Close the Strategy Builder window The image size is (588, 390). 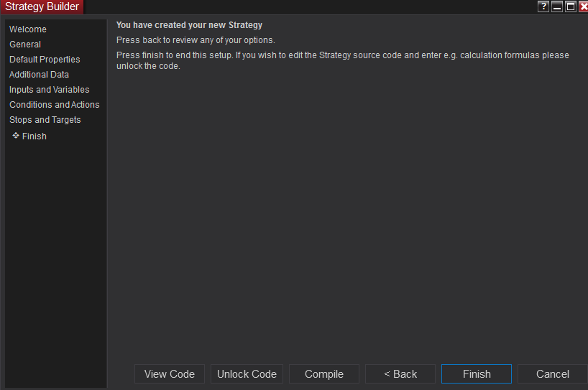583,6
